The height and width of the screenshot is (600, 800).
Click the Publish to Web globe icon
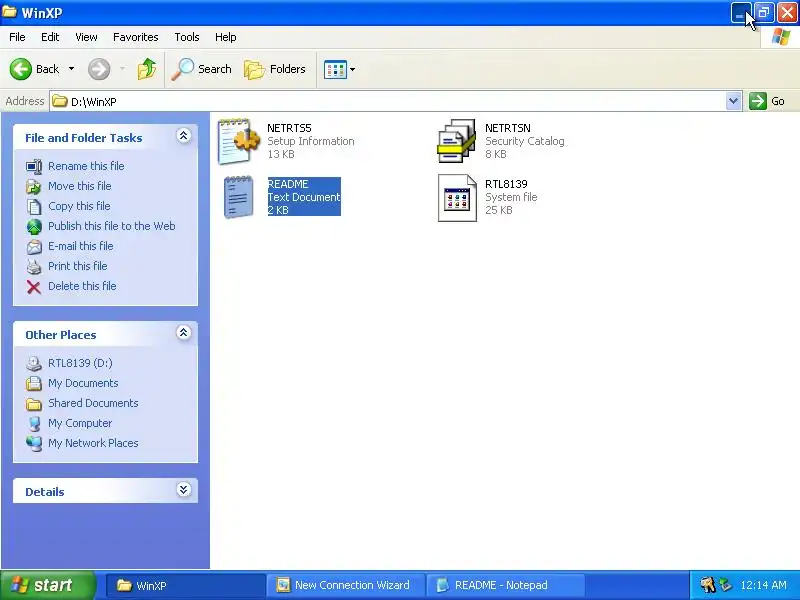(34, 227)
